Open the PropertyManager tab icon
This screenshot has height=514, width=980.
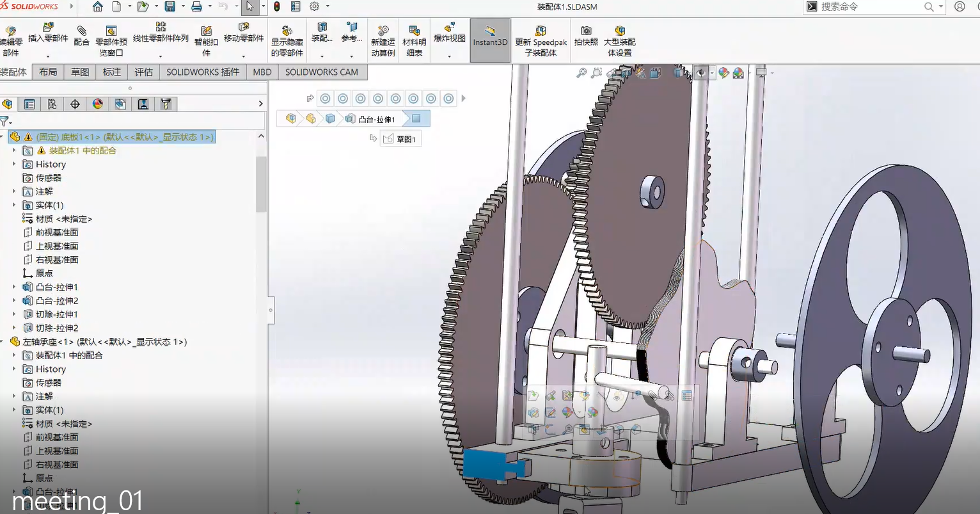click(29, 104)
